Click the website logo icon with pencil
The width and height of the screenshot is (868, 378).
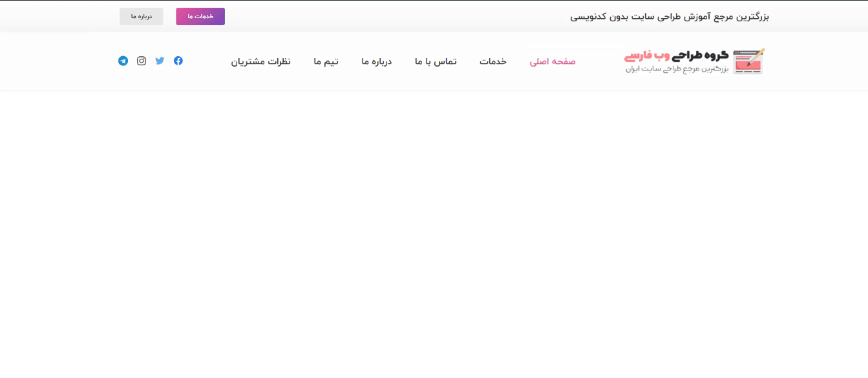749,61
